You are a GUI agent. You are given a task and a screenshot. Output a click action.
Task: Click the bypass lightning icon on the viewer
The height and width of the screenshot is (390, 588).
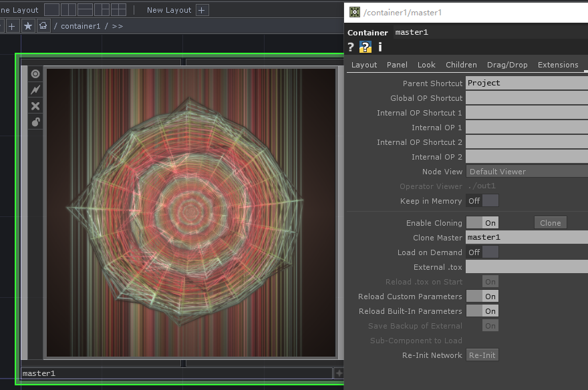tap(35, 89)
